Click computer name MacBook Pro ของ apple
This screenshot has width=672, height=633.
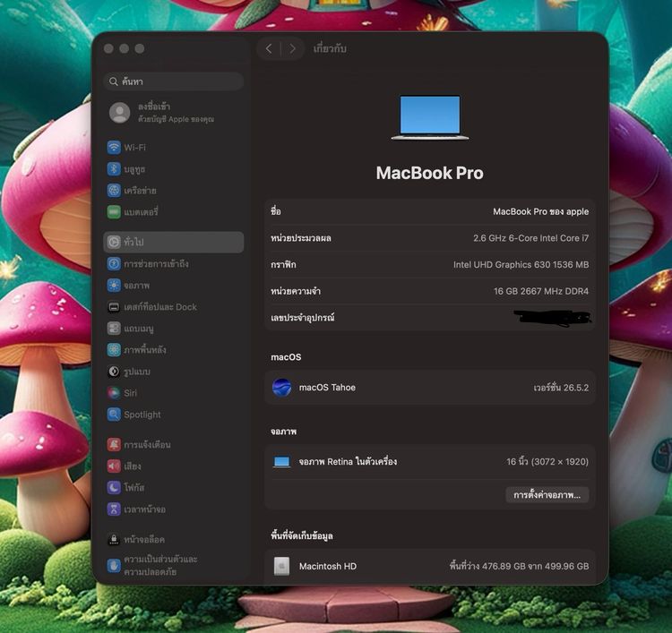(x=540, y=211)
